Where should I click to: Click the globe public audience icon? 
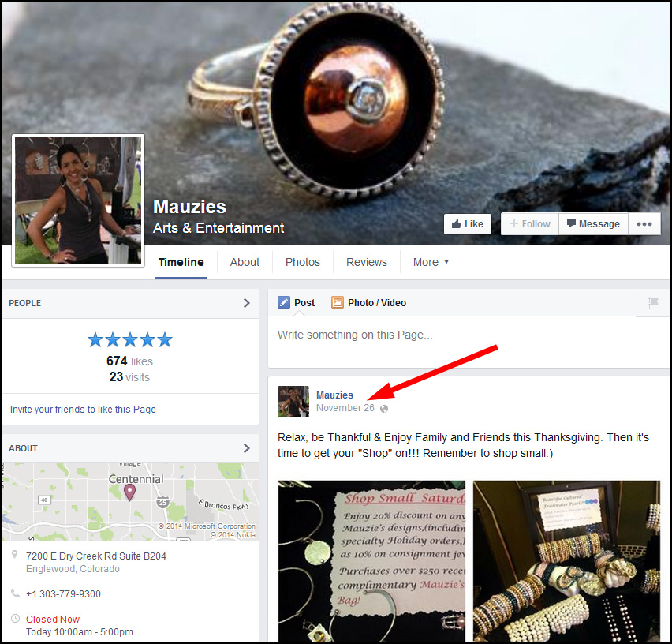(x=384, y=409)
